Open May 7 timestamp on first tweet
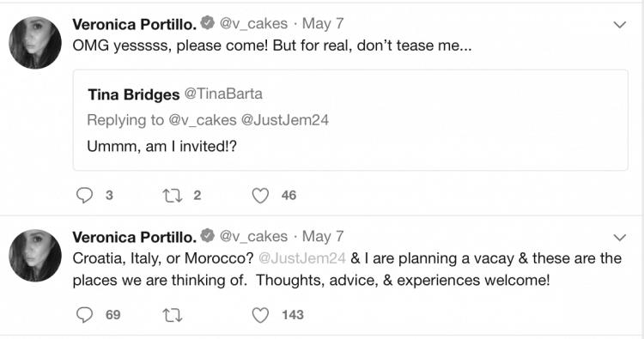This screenshot has width=644, height=339. (323, 24)
